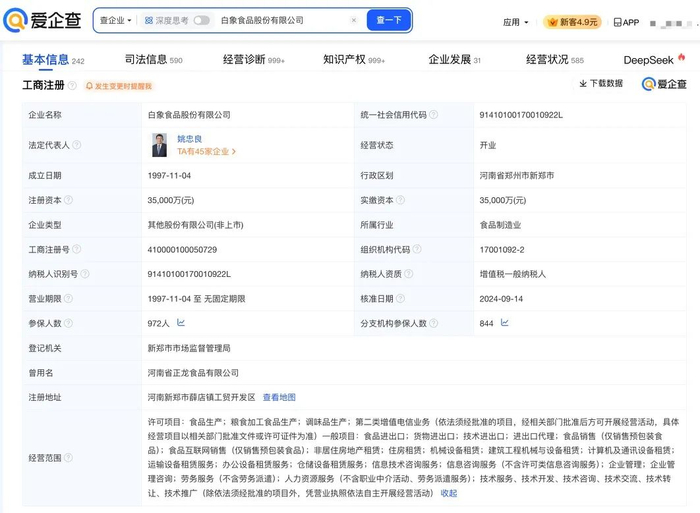700x513 pixels.
Task: Open the DeepSeek tab
Action: coord(654,60)
